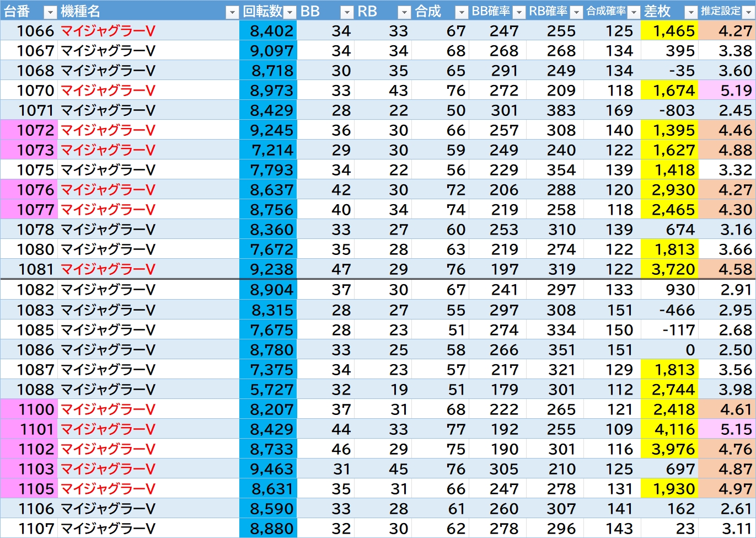Open the 台番 column filter dropdown
Viewport: 756px width, 538px height.
coord(50,12)
